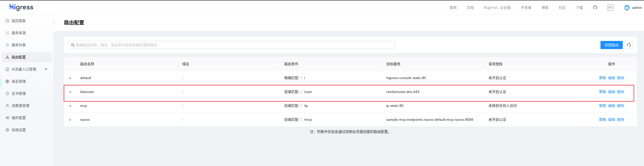Click the 域名管理 globe icon
The image size is (644, 166).
[7, 81]
